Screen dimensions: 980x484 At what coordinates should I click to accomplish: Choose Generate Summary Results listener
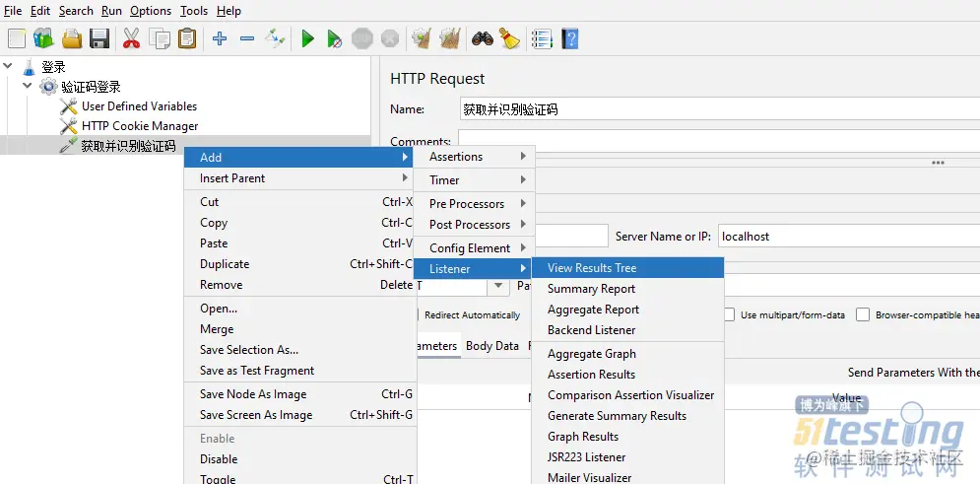627,415
